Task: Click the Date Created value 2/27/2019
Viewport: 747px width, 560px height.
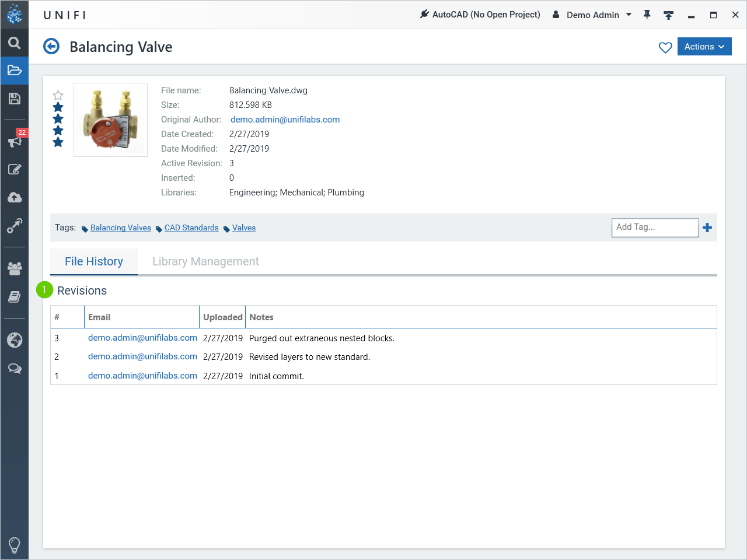Action: click(249, 134)
